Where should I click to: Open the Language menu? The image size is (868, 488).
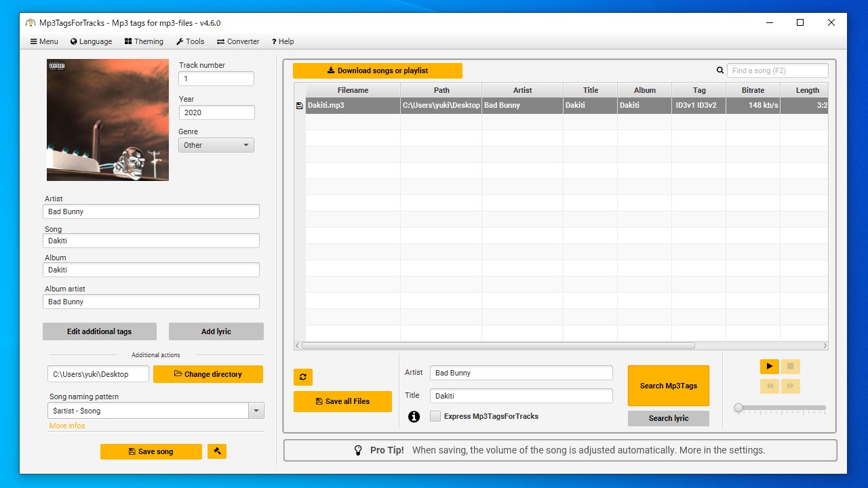click(91, 41)
